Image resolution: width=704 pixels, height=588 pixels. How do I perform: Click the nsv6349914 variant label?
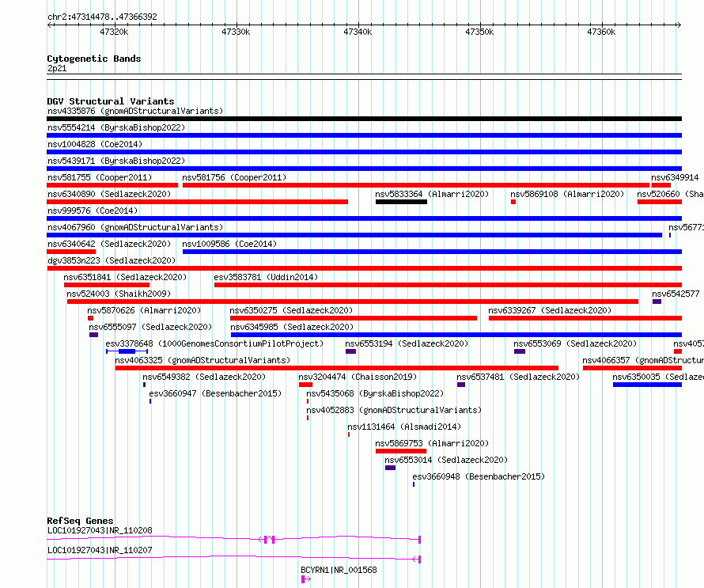point(675,177)
